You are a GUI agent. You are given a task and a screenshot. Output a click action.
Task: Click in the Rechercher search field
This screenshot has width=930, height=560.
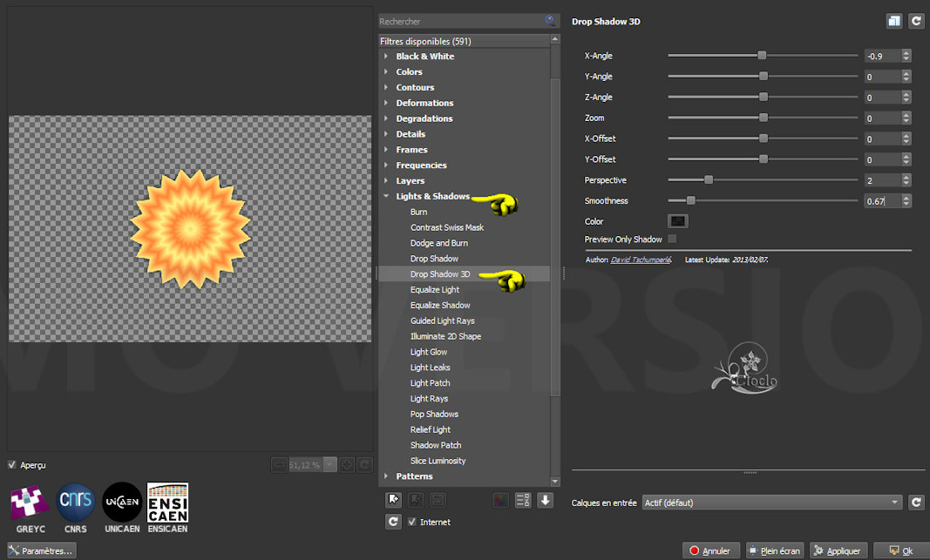coord(462,21)
